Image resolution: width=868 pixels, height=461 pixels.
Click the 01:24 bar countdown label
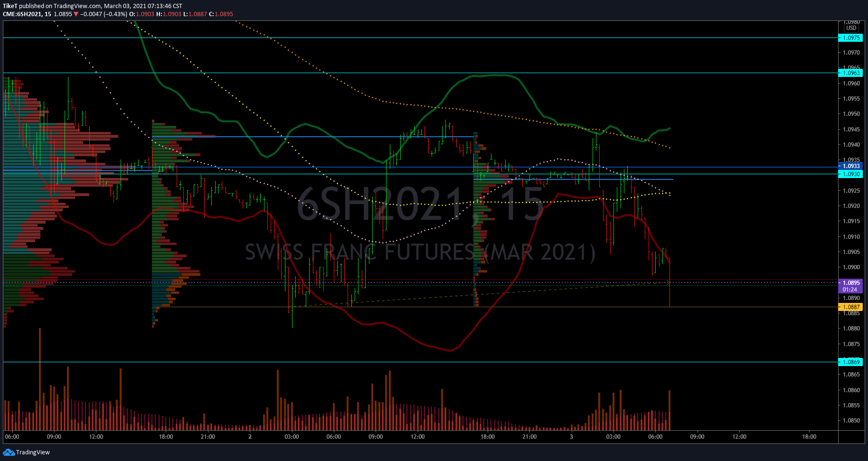point(851,290)
